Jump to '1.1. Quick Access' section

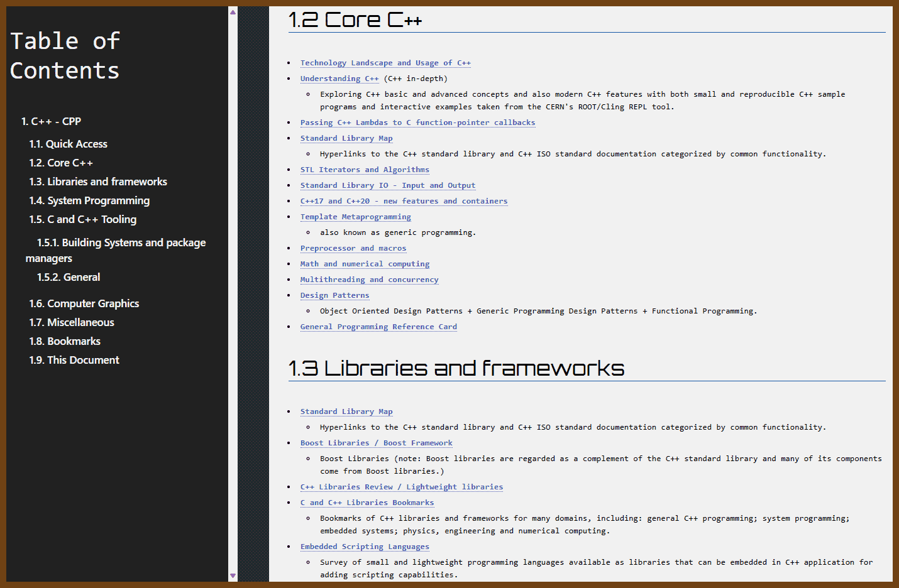[68, 144]
